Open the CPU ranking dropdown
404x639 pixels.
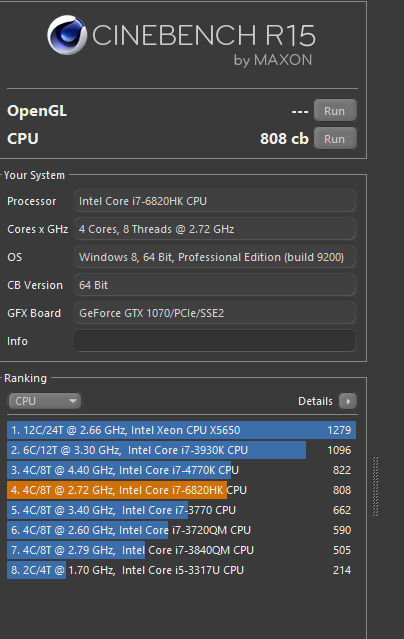click(x=44, y=401)
